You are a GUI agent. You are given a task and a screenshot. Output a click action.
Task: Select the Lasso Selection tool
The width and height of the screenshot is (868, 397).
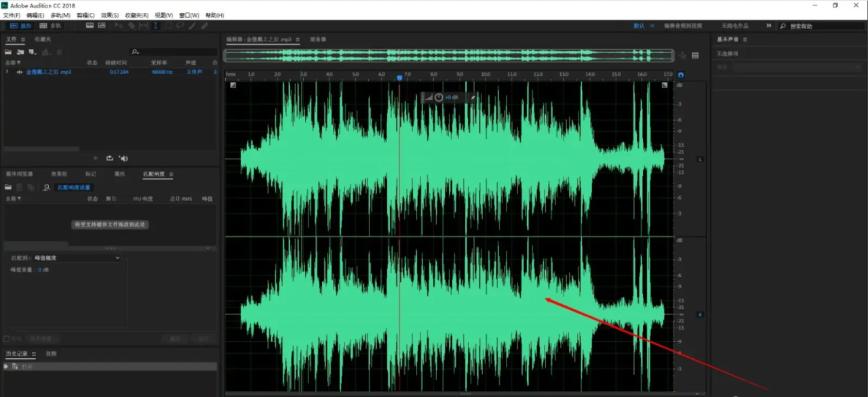point(180,26)
